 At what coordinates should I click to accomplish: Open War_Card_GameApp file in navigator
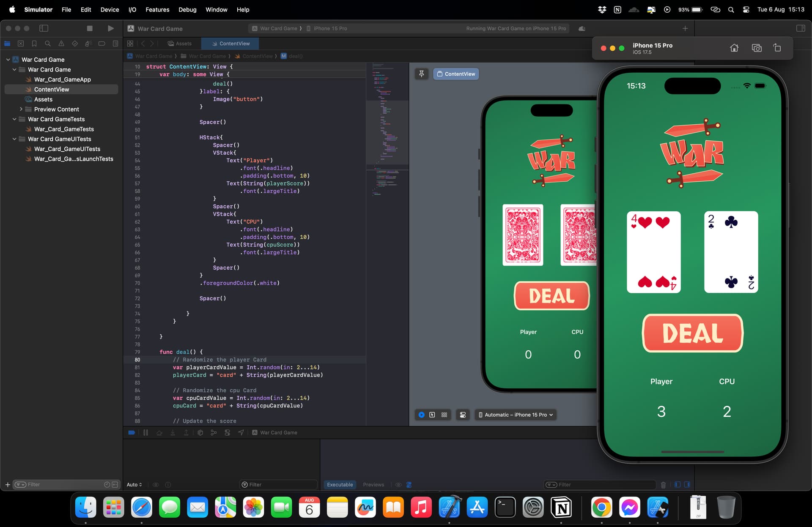click(62, 79)
